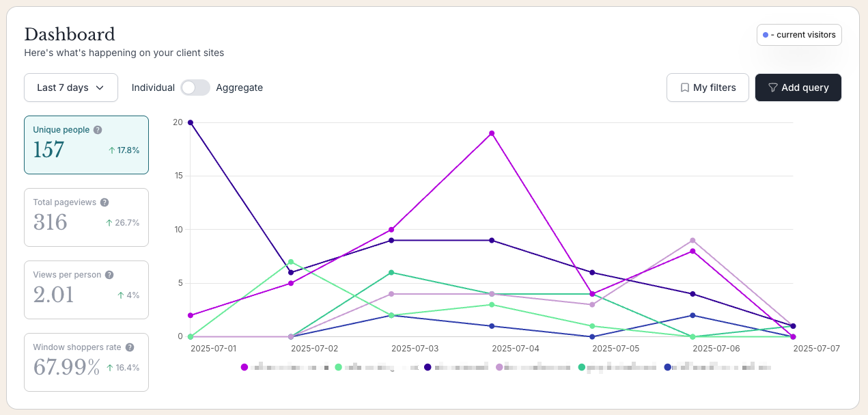The image size is (868, 415).
Task: Show Window shoppers rate chart
Action: coord(86,362)
